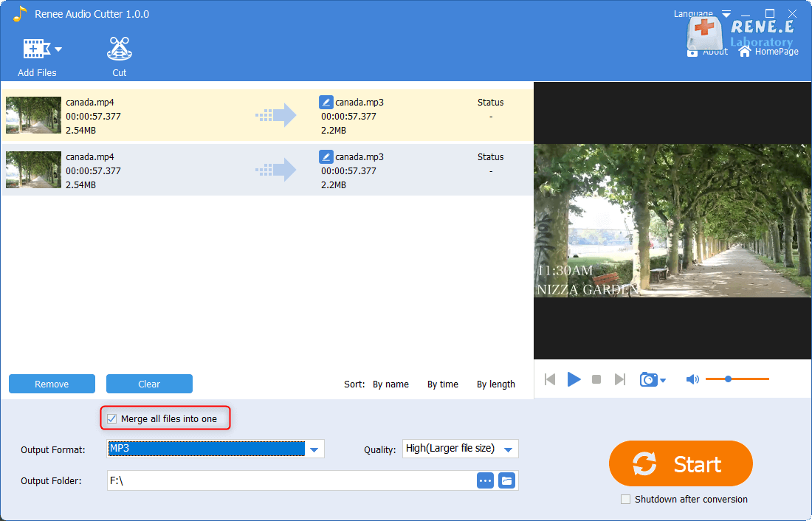812x521 pixels.
Task: Edit output name of second canada.mp3
Action: (x=326, y=156)
